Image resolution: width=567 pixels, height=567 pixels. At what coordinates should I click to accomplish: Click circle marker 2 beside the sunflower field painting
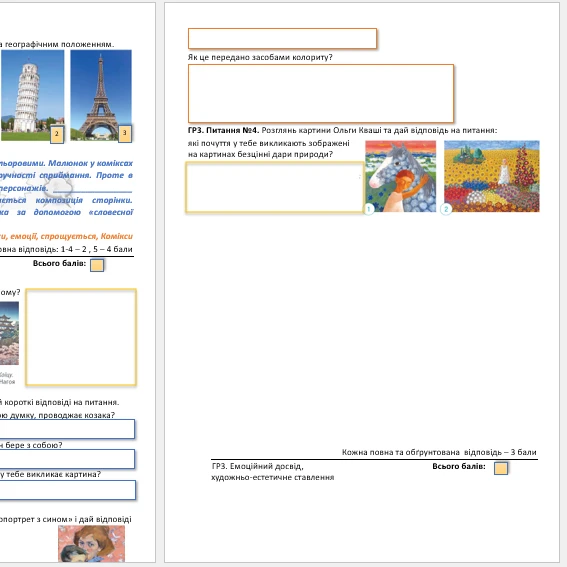click(x=446, y=209)
